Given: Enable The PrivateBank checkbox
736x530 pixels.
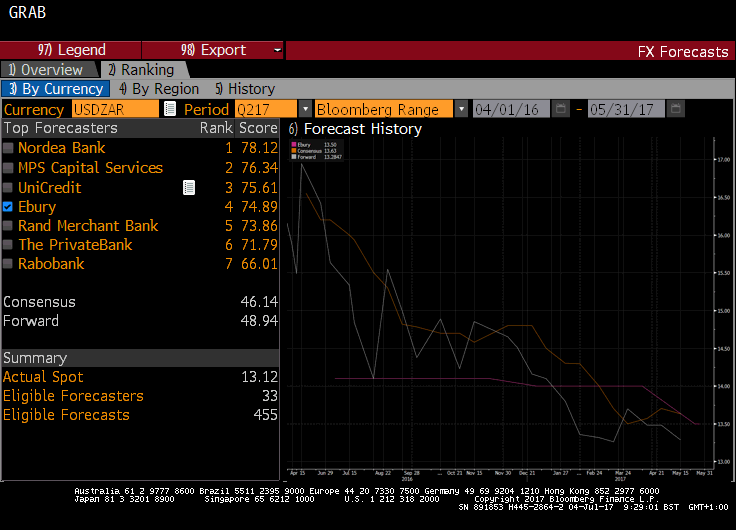Looking at the screenshot, I should (x=8, y=244).
